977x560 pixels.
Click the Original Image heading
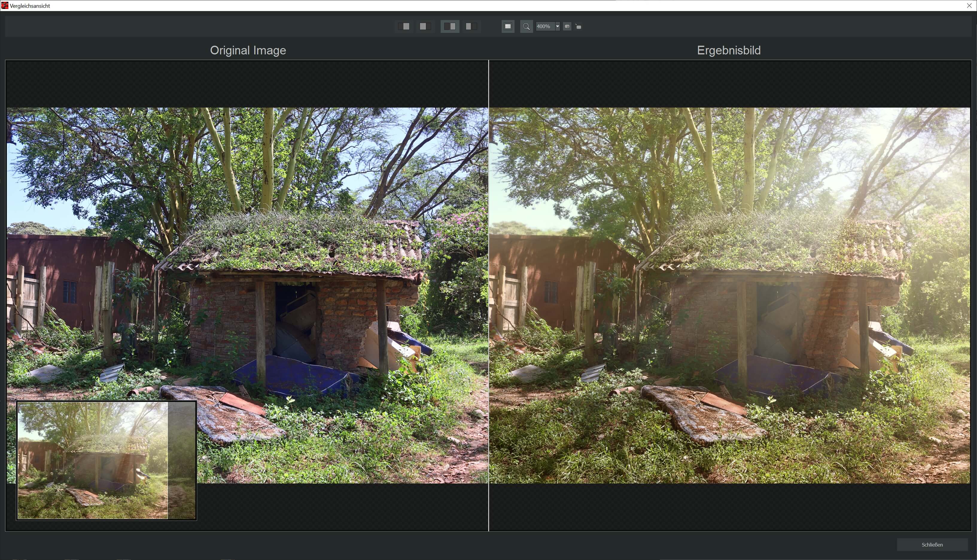coord(248,51)
